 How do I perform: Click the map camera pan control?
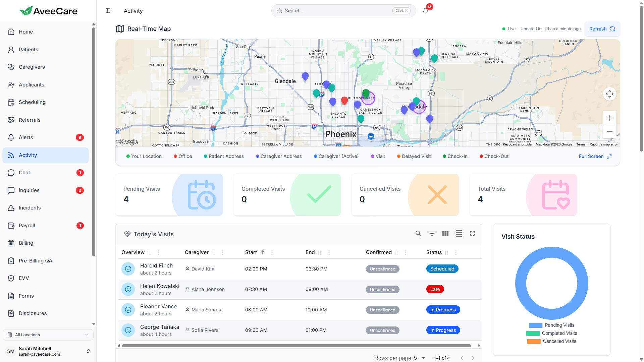tap(609, 94)
